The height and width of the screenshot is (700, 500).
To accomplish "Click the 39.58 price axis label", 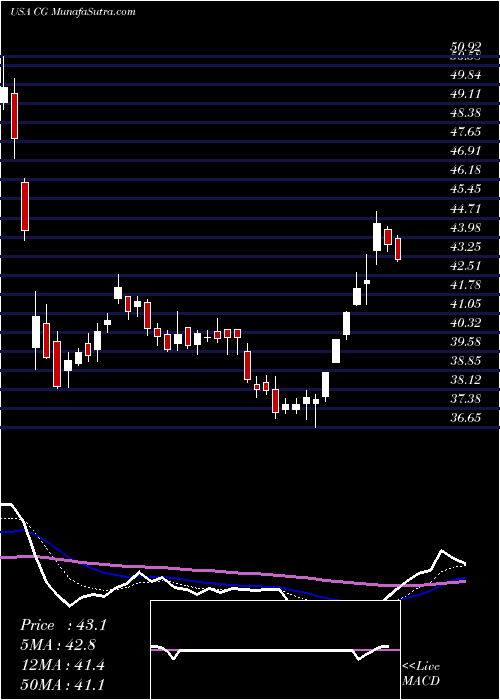I will pos(466,342).
